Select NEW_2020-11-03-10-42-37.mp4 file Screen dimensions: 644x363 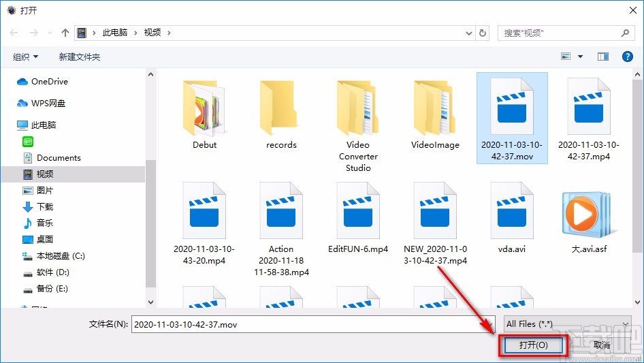(435, 223)
